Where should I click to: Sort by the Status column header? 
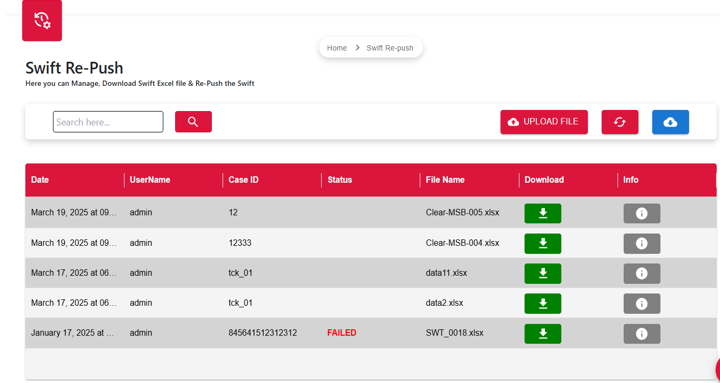pos(340,180)
